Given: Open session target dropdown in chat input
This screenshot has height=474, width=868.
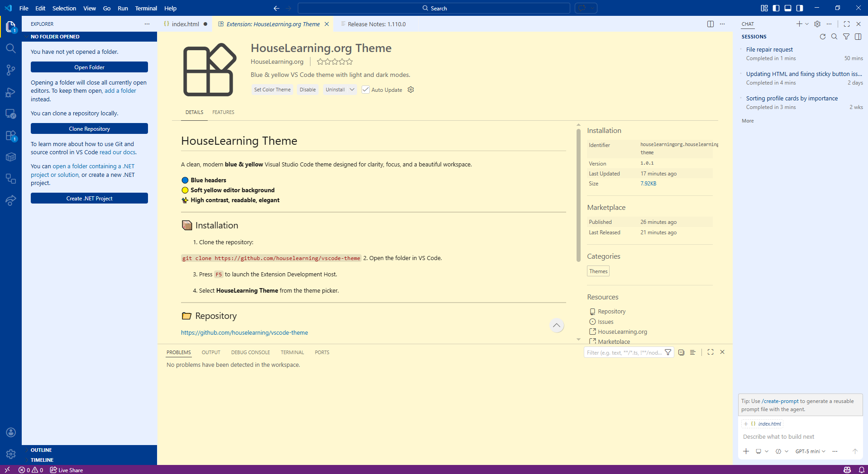Looking at the screenshot, I should pyautogui.click(x=762, y=451).
